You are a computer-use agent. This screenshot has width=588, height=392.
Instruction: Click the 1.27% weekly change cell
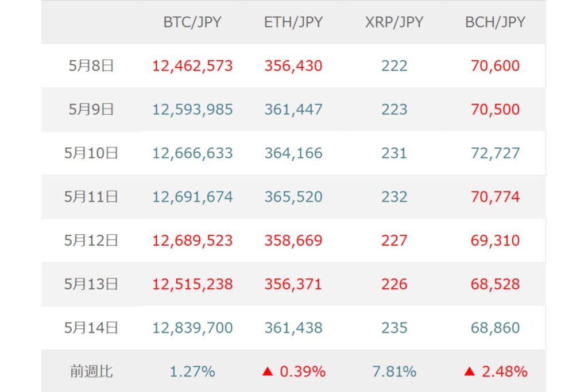(192, 371)
